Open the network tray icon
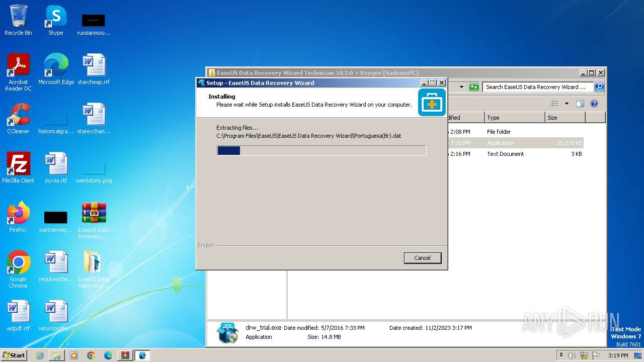Screen dimensions: 644x362 coord(584,355)
